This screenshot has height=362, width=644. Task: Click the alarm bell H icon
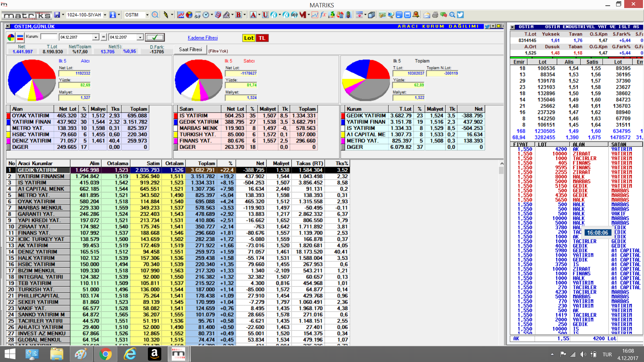pos(416,15)
